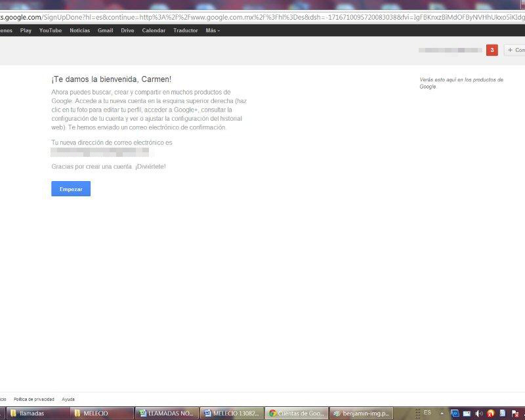Click the blue Empezar button
Image resolution: width=525 pixels, height=420 pixels.
pyautogui.click(x=71, y=189)
